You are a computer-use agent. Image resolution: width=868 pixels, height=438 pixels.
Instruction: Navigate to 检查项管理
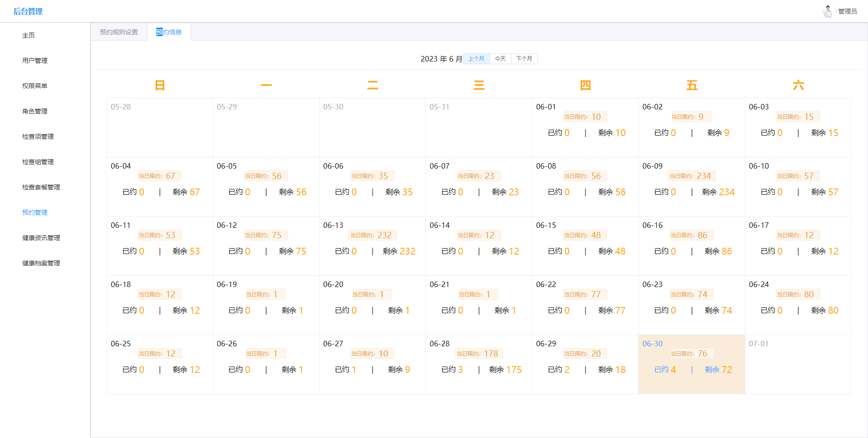pos(38,137)
